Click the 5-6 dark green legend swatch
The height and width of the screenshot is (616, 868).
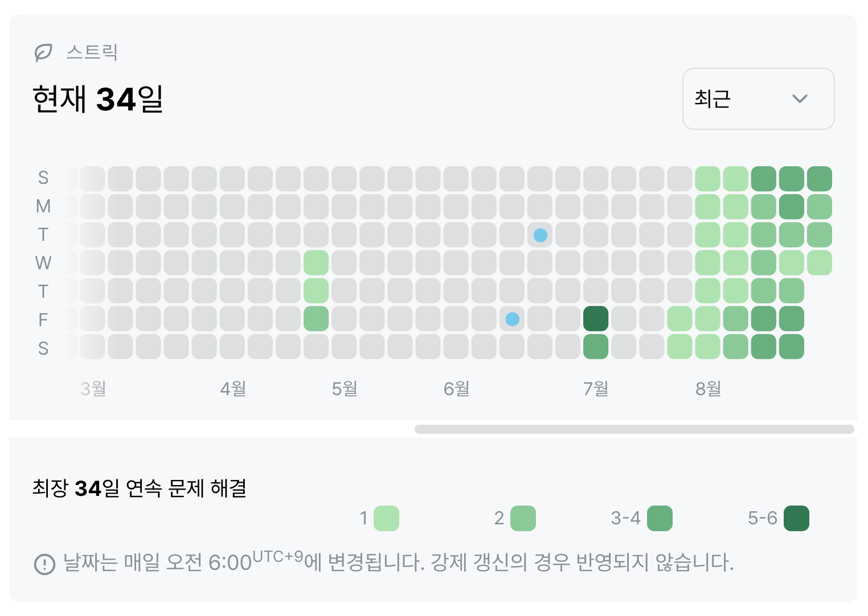[796, 518]
